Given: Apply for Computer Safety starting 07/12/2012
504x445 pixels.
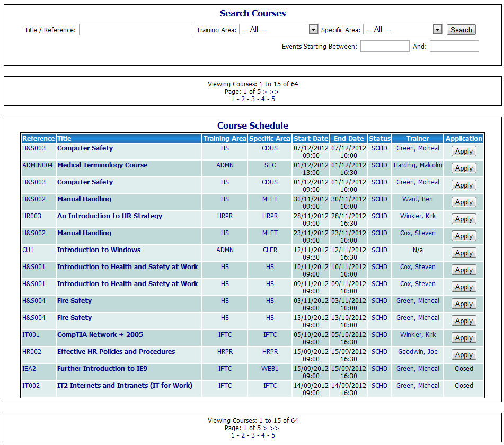Looking at the screenshot, I should pos(464,152).
